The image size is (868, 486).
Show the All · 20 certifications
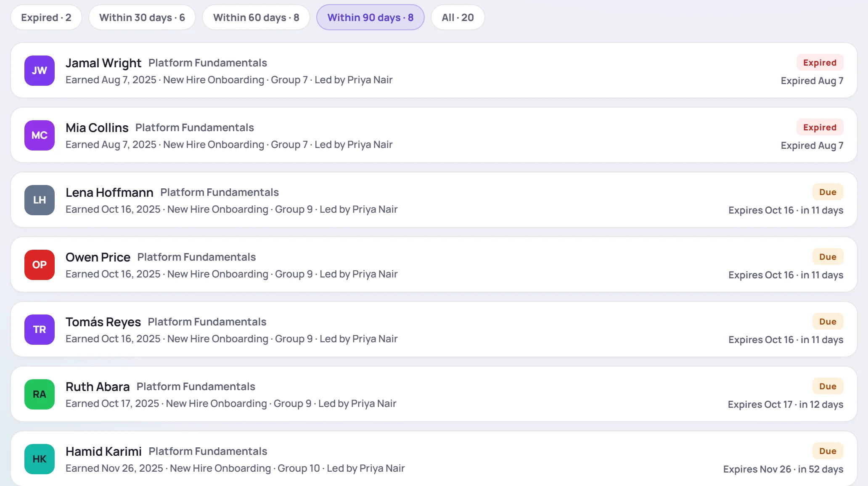click(458, 17)
